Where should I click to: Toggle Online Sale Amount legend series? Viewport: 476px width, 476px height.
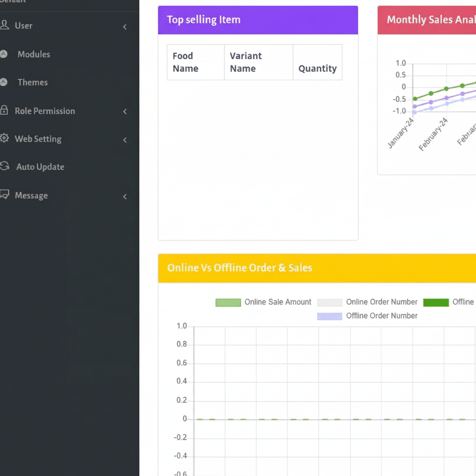[x=263, y=302]
